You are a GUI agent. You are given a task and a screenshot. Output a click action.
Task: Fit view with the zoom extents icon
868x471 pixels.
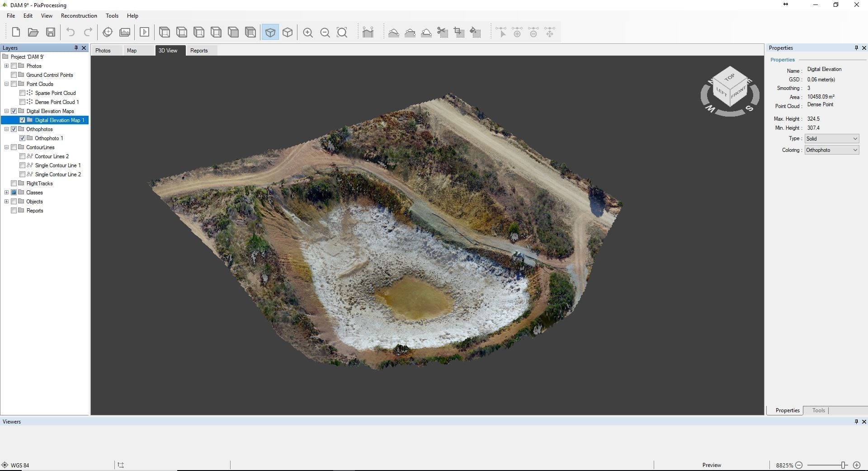tap(342, 33)
